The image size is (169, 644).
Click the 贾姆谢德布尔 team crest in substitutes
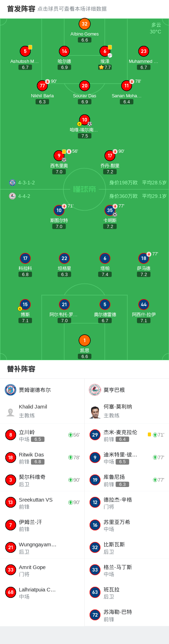(10, 390)
